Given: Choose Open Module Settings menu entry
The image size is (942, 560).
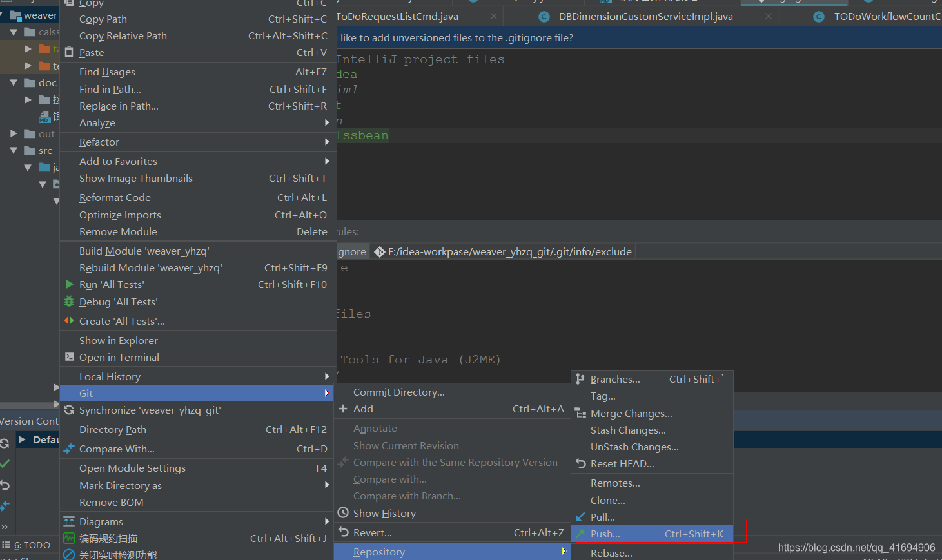Looking at the screenshot, I should point(198,468).
